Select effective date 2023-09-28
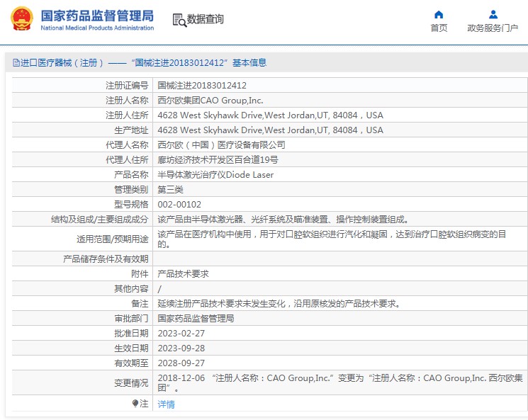The image size is (528, 420). coord(181,348)
